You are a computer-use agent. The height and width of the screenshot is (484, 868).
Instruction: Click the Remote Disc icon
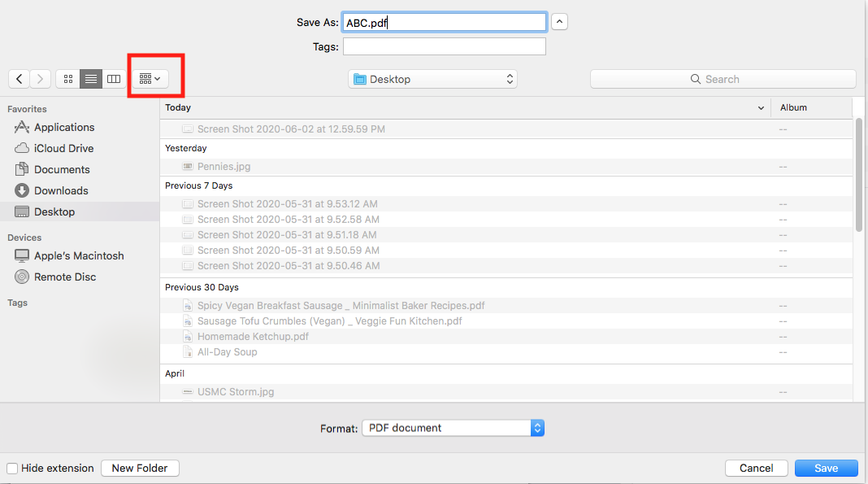pyautogui.click(x=22, y=277)
